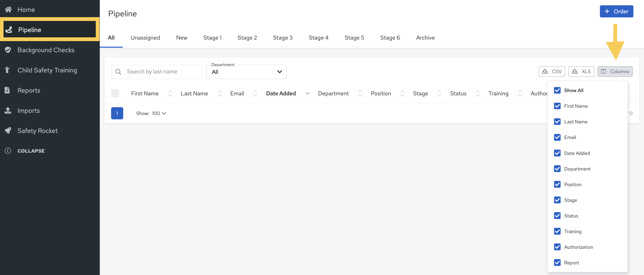Click the blue Order button
Image resolution: width=644 pixels, height=275 pixels.
pos(616,11)
